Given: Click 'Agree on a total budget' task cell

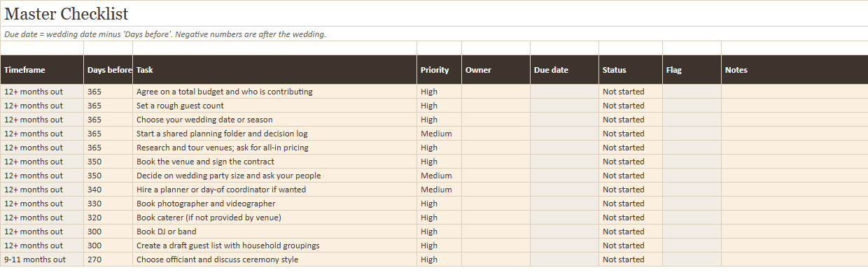Looking at the screenshot, I should pos(274,92).
